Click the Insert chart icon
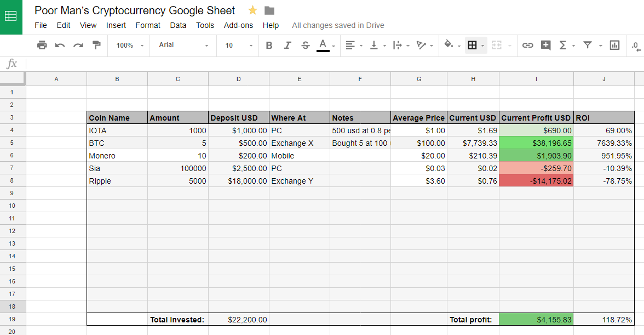This screenshot has height=335, width=644. 614,45
